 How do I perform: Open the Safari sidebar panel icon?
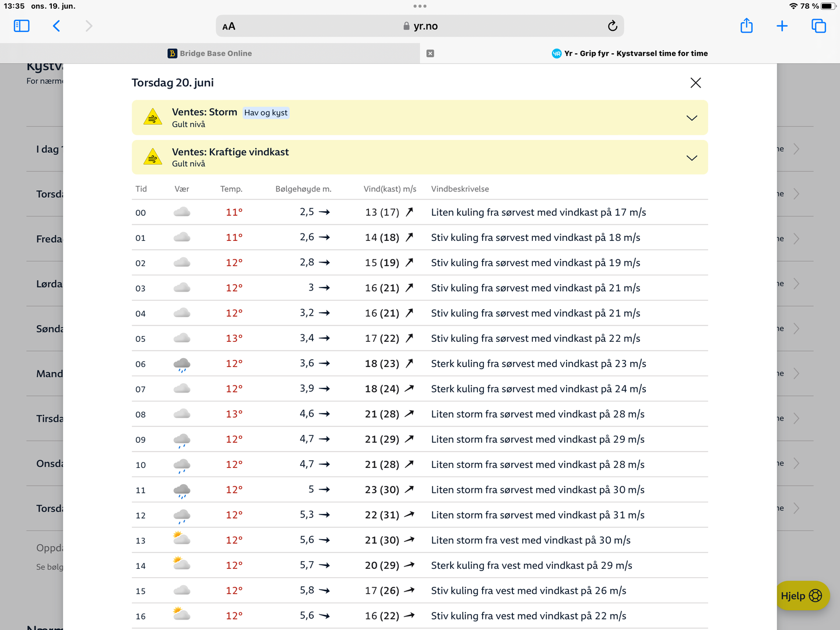pos(22,26)
